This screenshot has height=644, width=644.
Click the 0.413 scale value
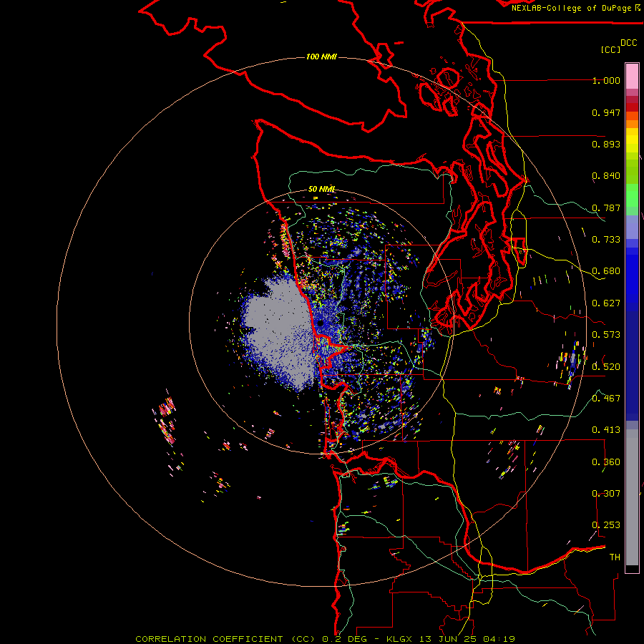click(x=606, y=430)
